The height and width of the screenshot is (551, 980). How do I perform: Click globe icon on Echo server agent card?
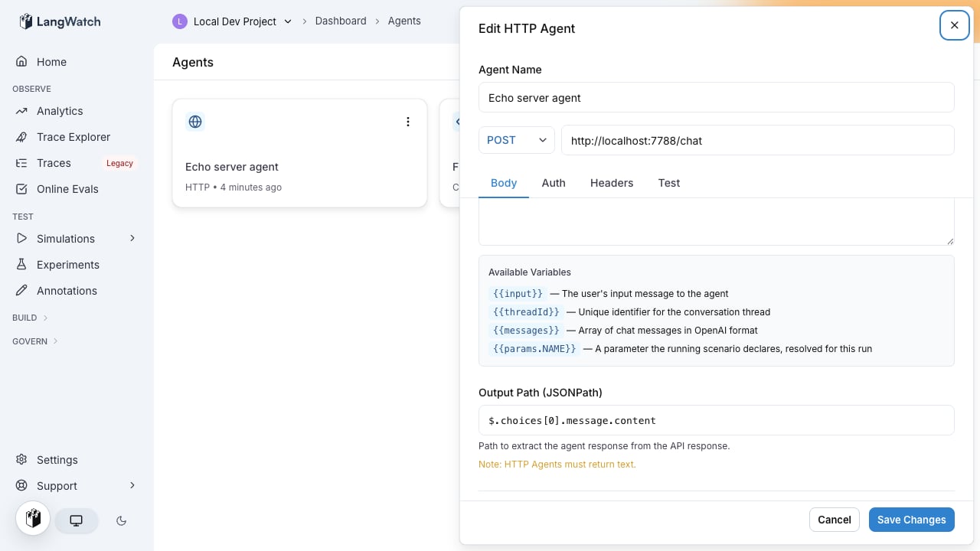[x=195, y=122]
